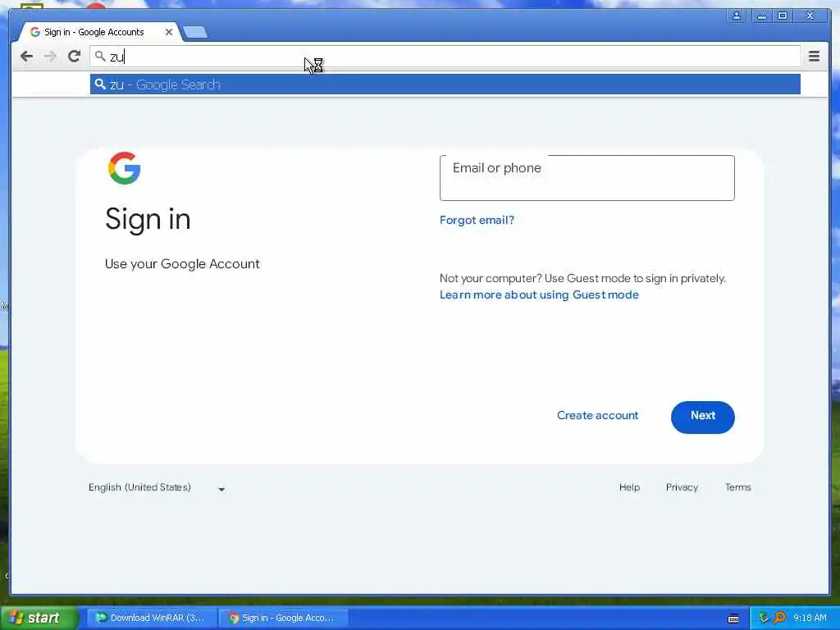Click the search magnifier icon in address bar
This screenshot has height=630, width=840.
(x=99, y=55)
